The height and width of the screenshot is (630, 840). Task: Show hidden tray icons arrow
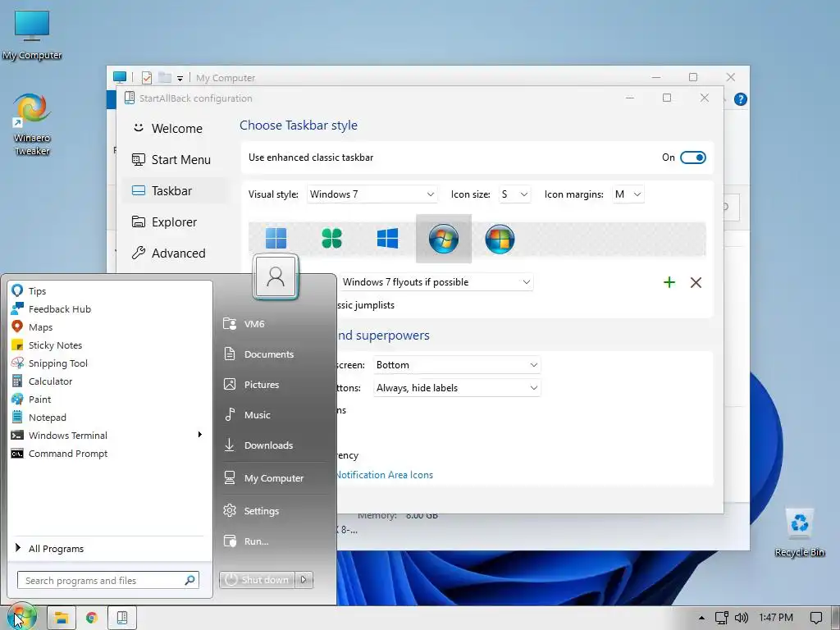tap(701, 618)
